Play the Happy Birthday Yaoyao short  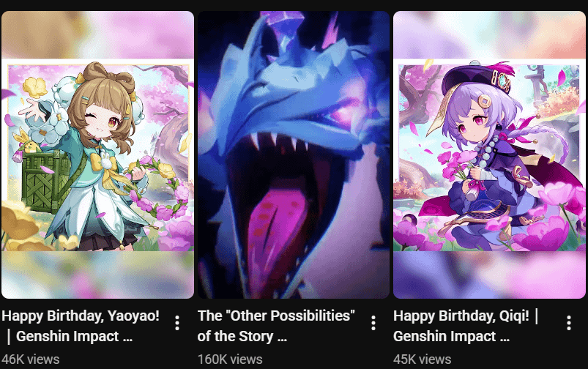coord(97,154)
